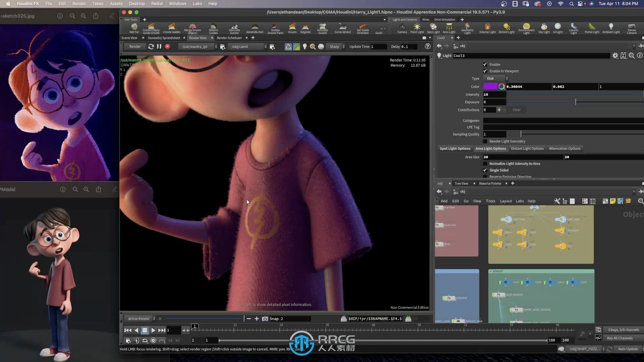Click the Generate Hair shelf tool

255,28
